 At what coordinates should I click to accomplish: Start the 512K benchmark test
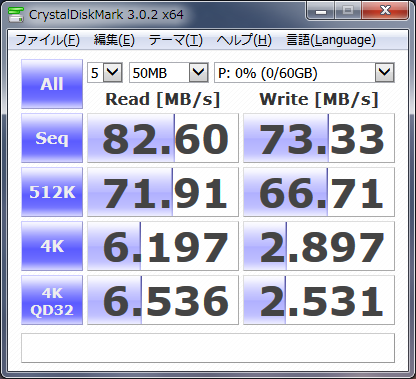pyautogui.click(x=52, y=192)
